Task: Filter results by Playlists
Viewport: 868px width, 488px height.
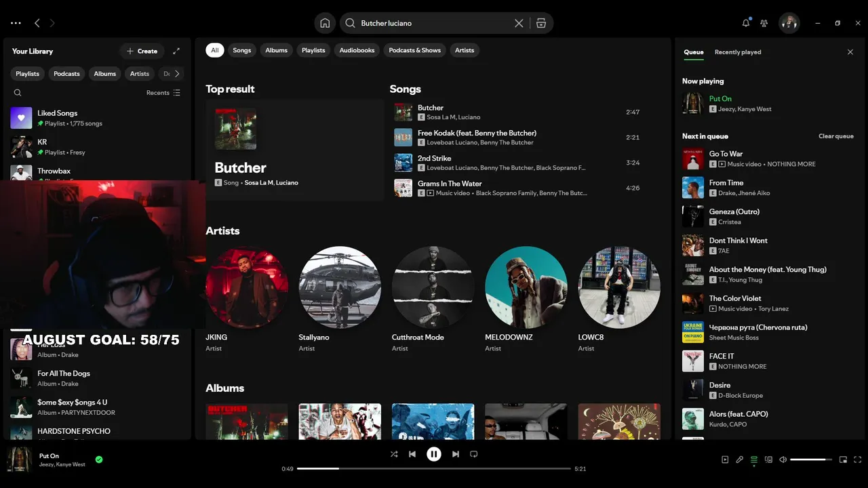Action: [x=313, y=50]
